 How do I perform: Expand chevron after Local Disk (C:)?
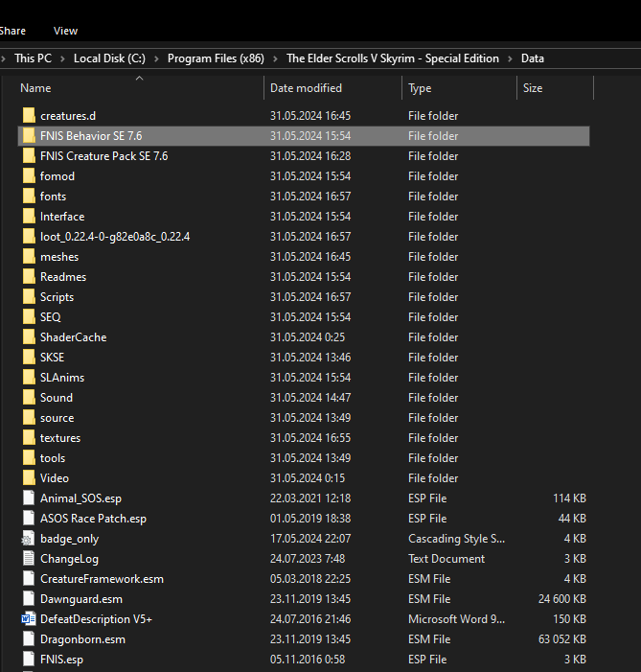(x=156, y=58)
